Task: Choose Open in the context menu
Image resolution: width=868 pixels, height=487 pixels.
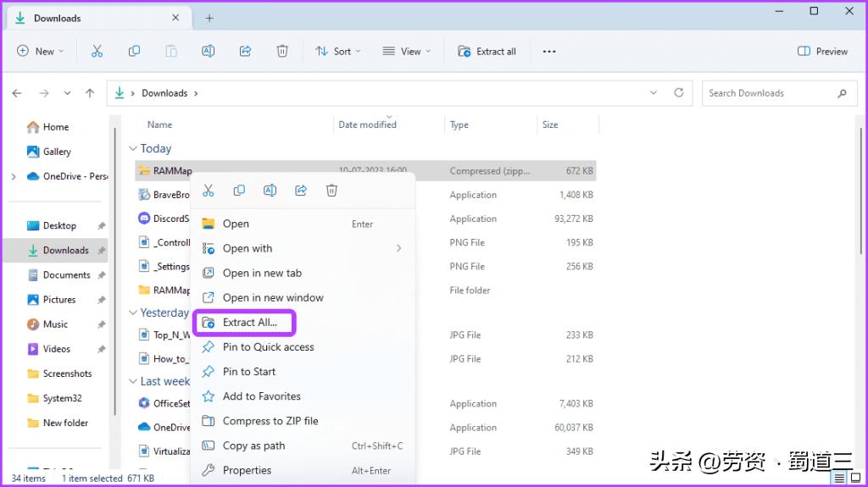Action: click(303, 224)
